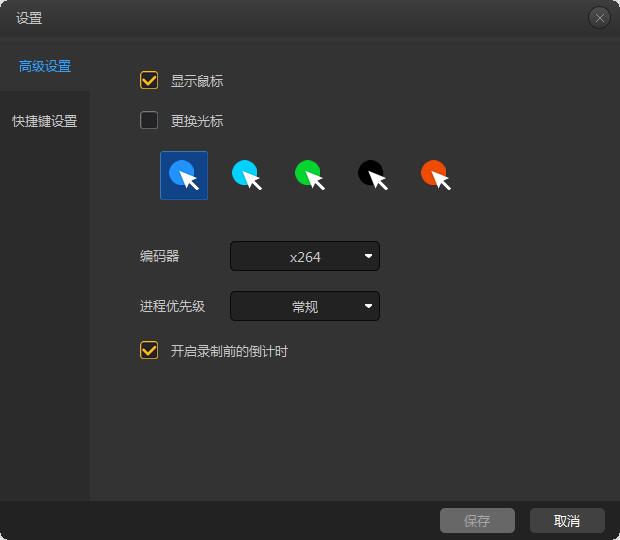Click the 显示鼠标 label text
The image size is (620, 540).
coord(197,81)
